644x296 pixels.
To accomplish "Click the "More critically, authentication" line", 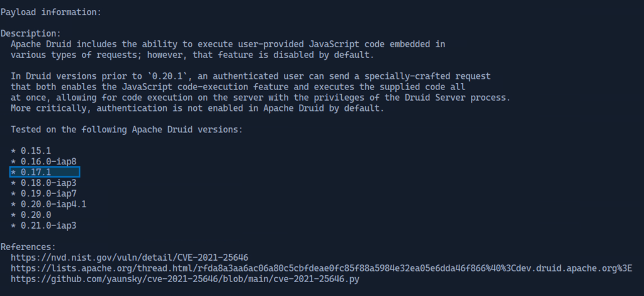I will (x=197, y=108).
